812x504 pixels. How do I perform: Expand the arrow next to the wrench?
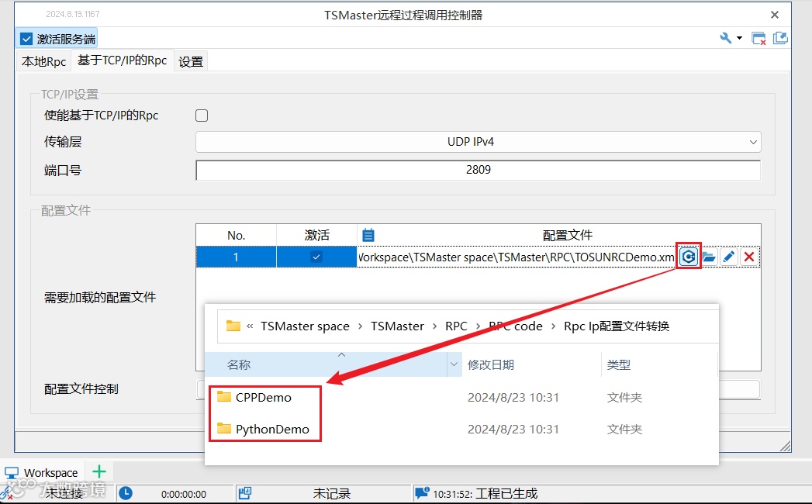tap(739, 38)
